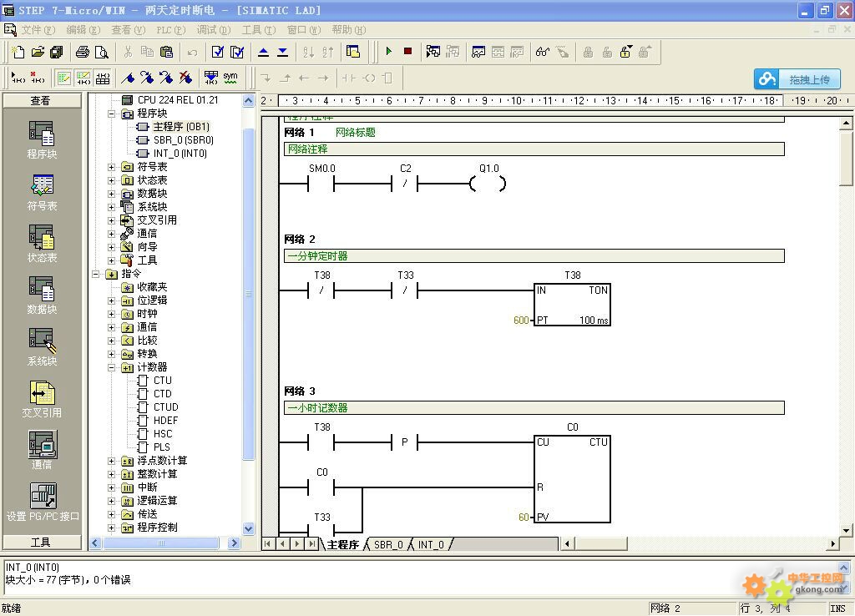855x616 pixels.
Task: Expand the 交叉引用 tree node
Action: coord(111,220)
